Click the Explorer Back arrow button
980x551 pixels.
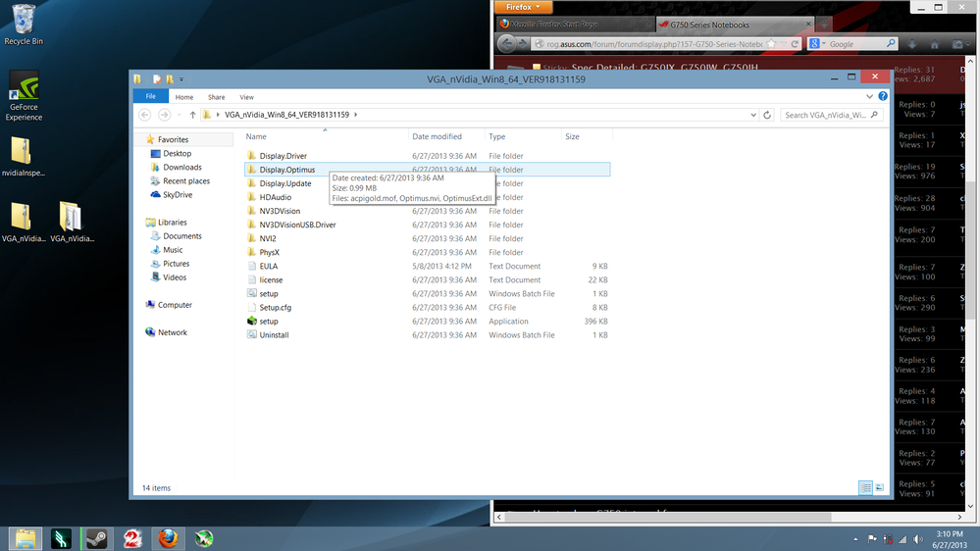pos(144,115)
